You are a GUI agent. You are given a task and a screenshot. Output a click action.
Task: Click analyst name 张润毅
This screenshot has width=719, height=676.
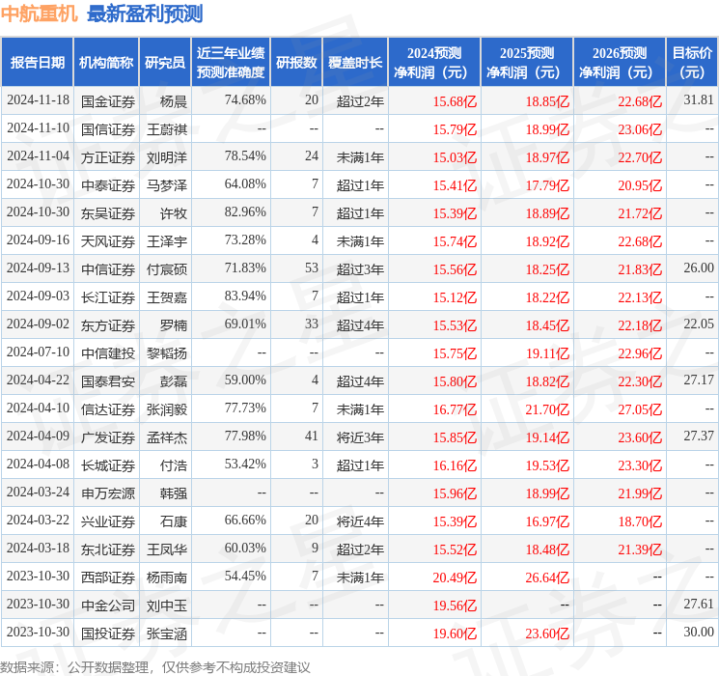click(167, 409)
